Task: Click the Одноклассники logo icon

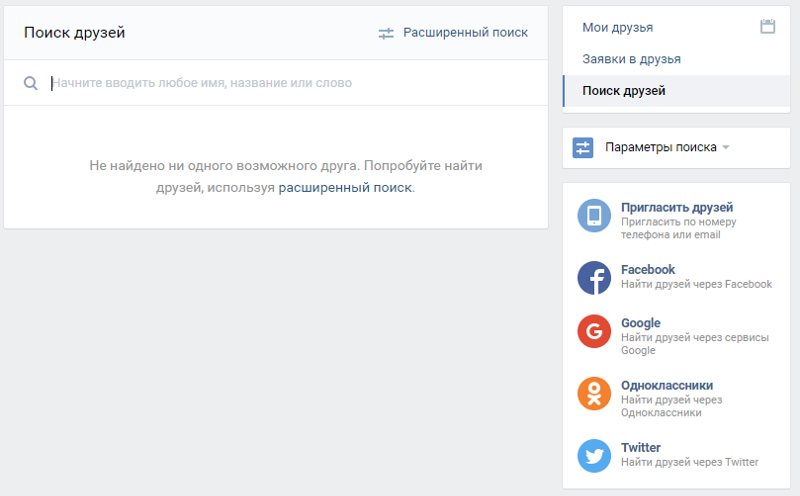Action: [594, 393]
